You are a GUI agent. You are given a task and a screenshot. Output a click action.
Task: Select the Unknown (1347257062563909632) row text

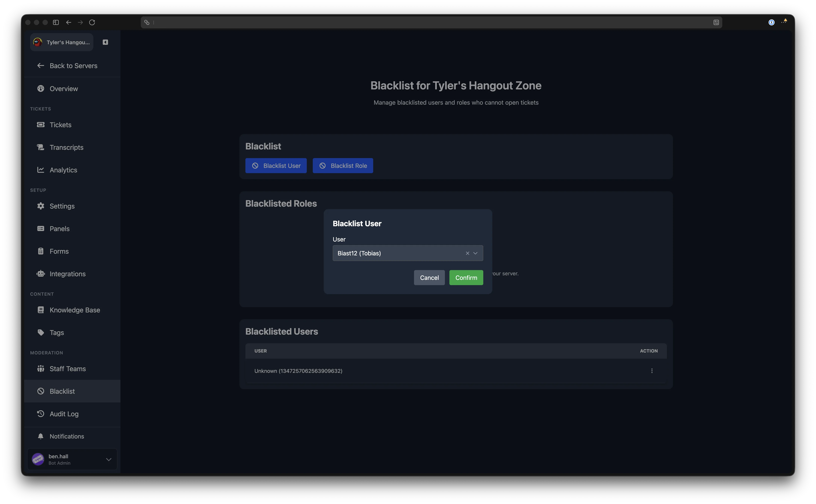[298, 371]
